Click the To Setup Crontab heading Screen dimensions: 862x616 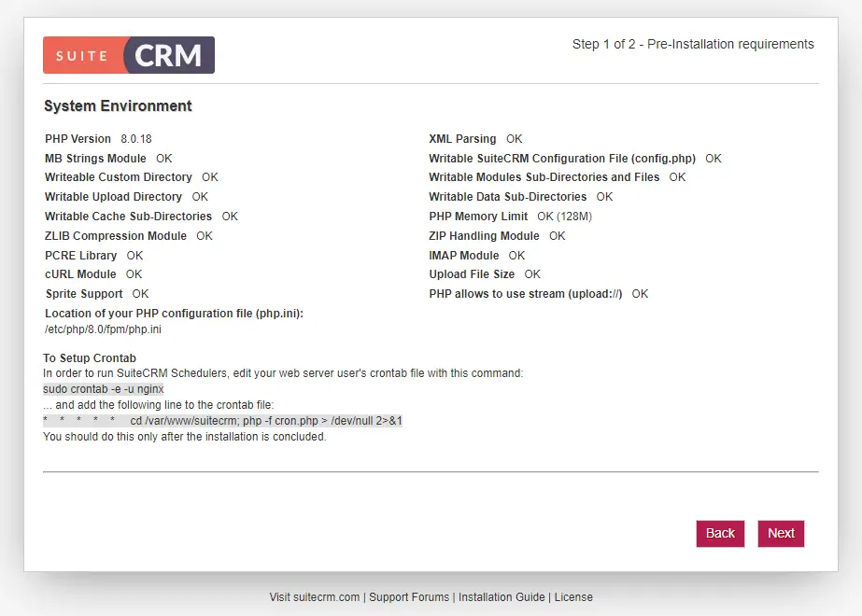click(x=90, y=358)
